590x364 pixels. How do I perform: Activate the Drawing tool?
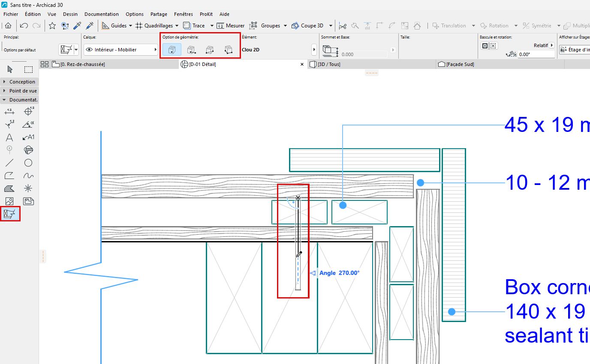tap(28, 201)
